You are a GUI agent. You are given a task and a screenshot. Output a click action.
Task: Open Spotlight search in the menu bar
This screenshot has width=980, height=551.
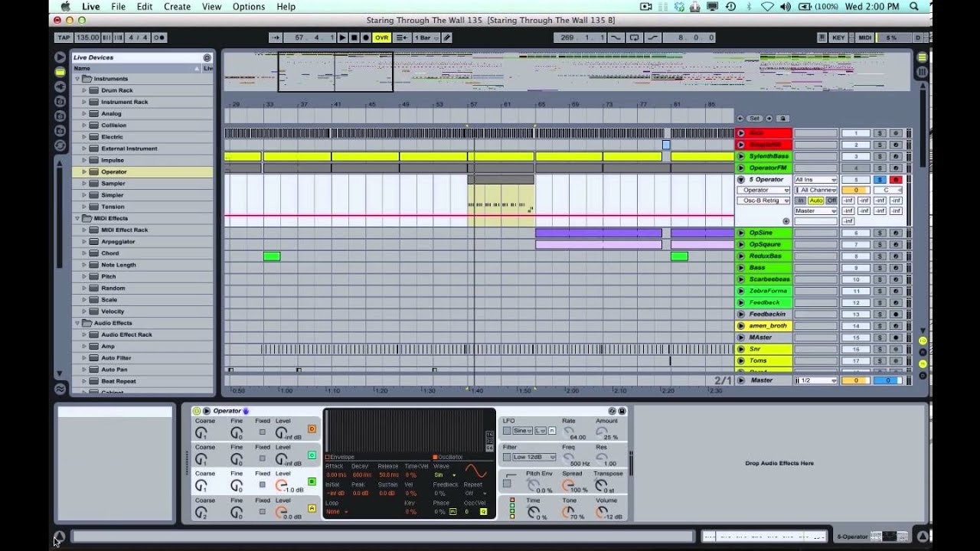[914, 7]
